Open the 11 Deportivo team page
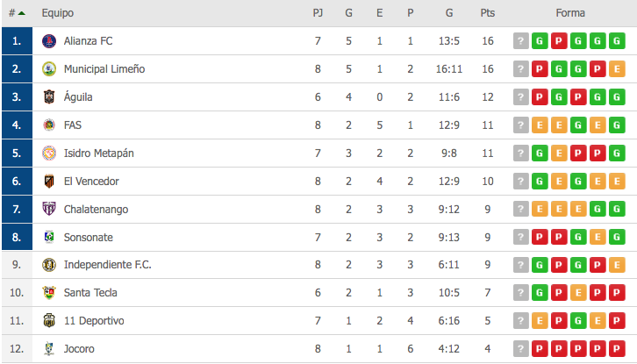 tap(93, 321)
